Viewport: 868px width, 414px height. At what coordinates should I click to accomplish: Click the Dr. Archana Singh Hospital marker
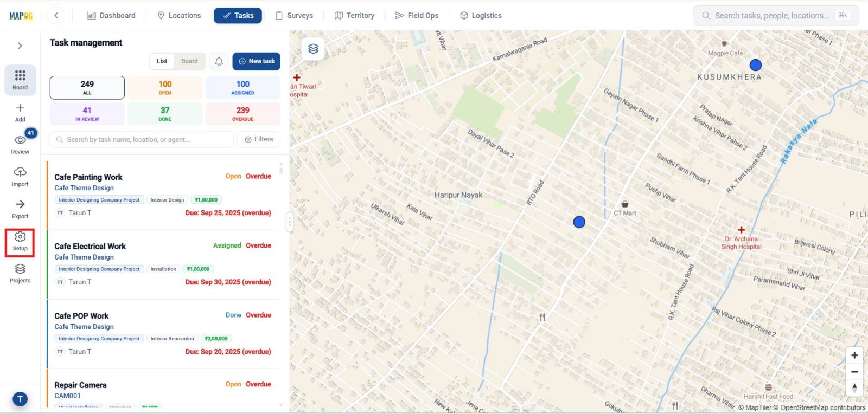tap(741, 230)
